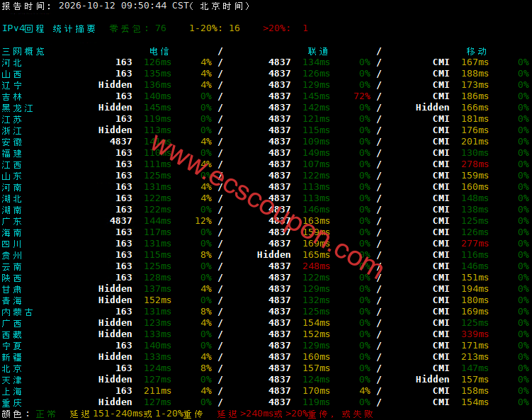This screenshot has width=532, height=420.
Task: Select the 海南 telecom latency 117ms
Action: 157,232
